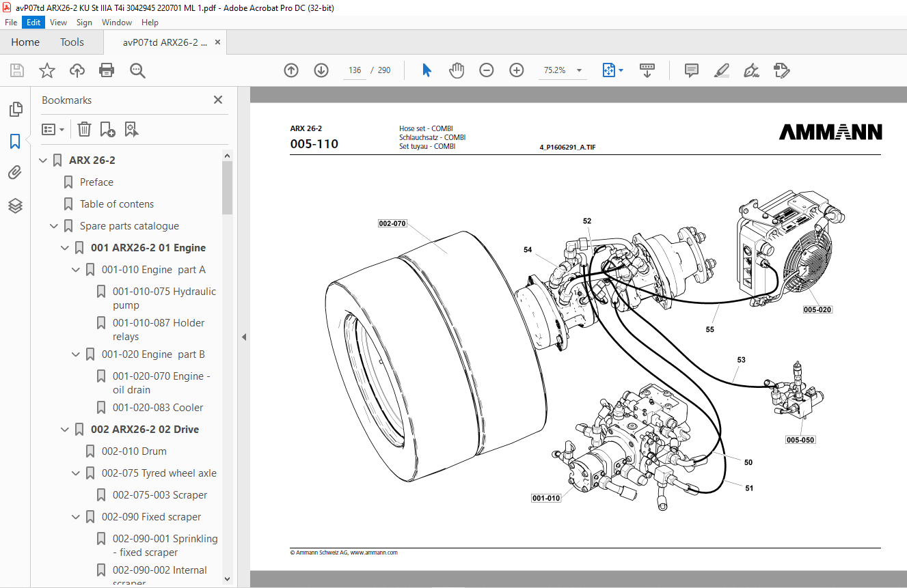
Task: Collapse the 002-090 Fixed scraper node
Action: pyautogui.click(x=77, y=517)
